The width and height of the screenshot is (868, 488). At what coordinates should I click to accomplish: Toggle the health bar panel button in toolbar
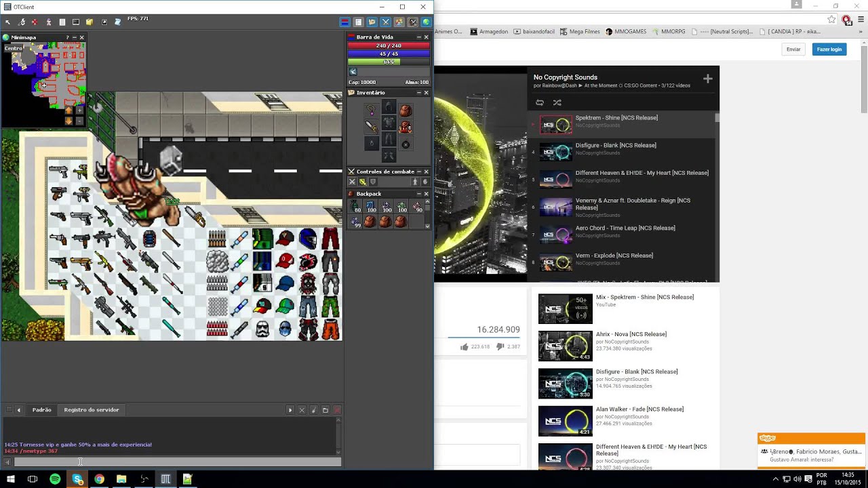345,22
